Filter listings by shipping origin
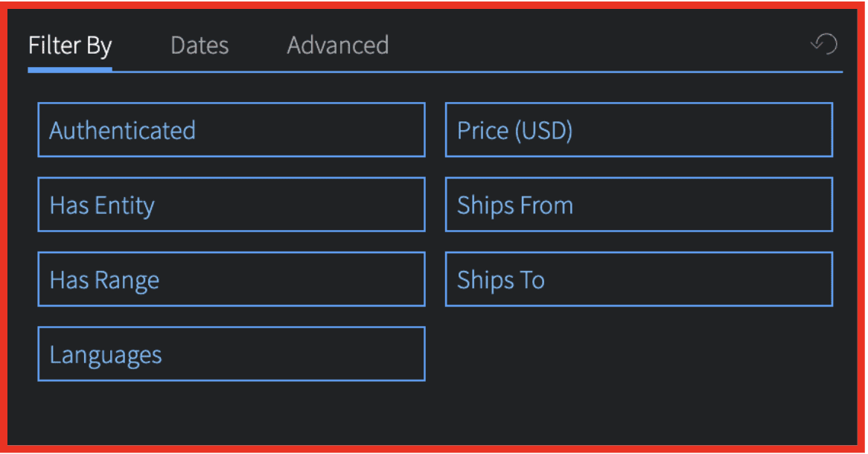This screenshot has height=454, width=868. click(x=639, y=205)
